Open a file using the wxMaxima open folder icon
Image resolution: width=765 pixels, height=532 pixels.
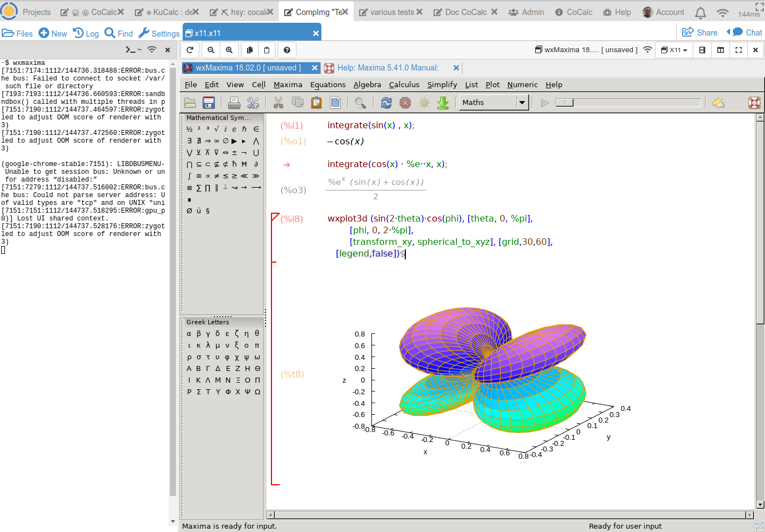(x=189, y=103)
